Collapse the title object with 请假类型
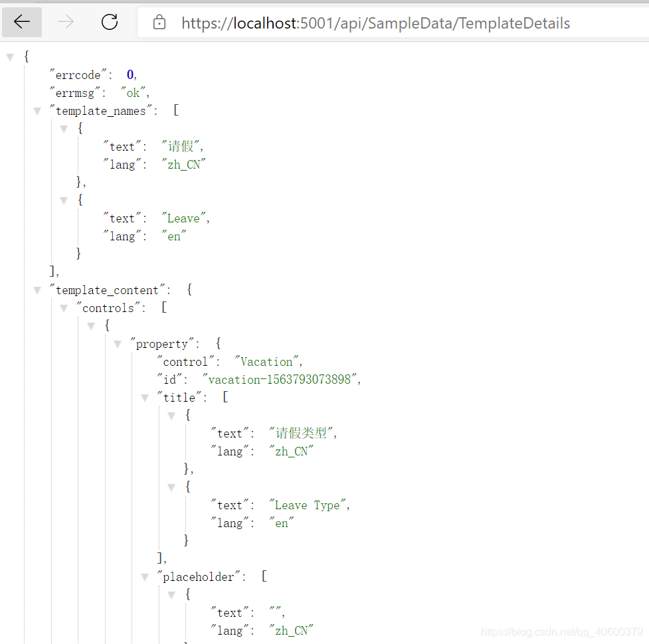Viewport: 649px width, 644px height. pyautogui.click(x=171, y=416)
